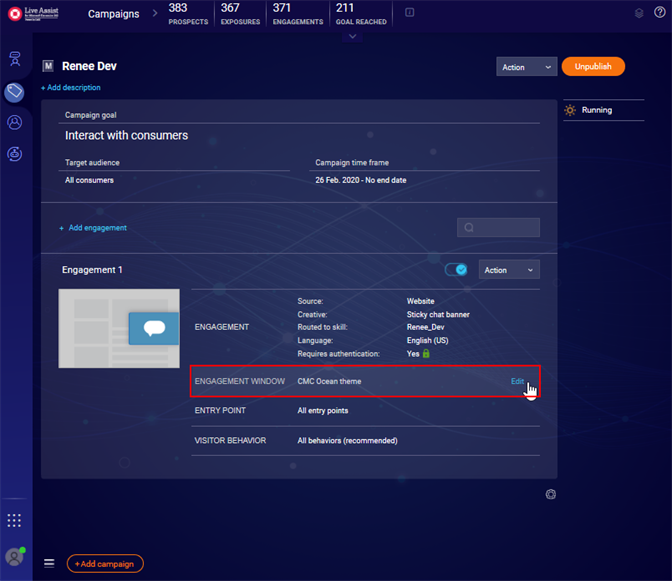Open the hamburger menu near Add campaign
672x581 pixels.
pos(49,563)
